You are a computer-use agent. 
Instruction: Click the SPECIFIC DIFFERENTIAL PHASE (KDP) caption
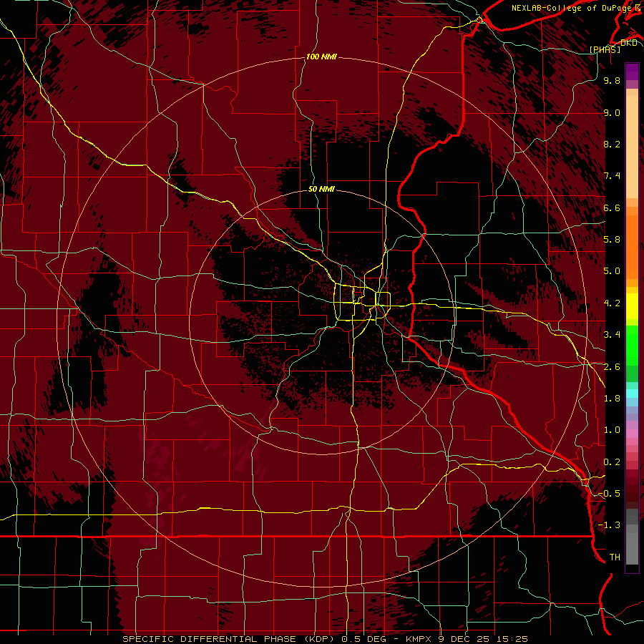228,639
